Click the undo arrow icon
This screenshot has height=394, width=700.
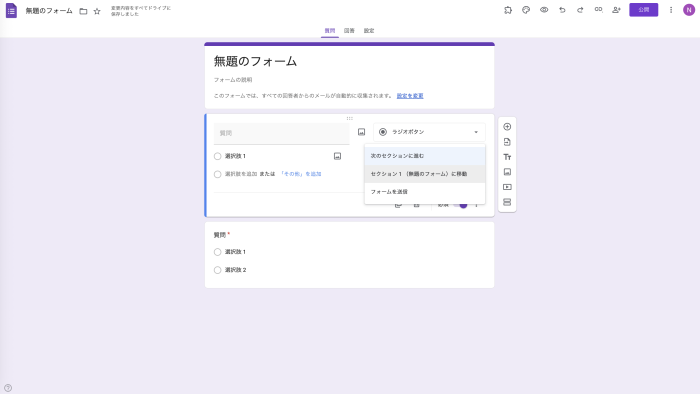coord(562,10)
